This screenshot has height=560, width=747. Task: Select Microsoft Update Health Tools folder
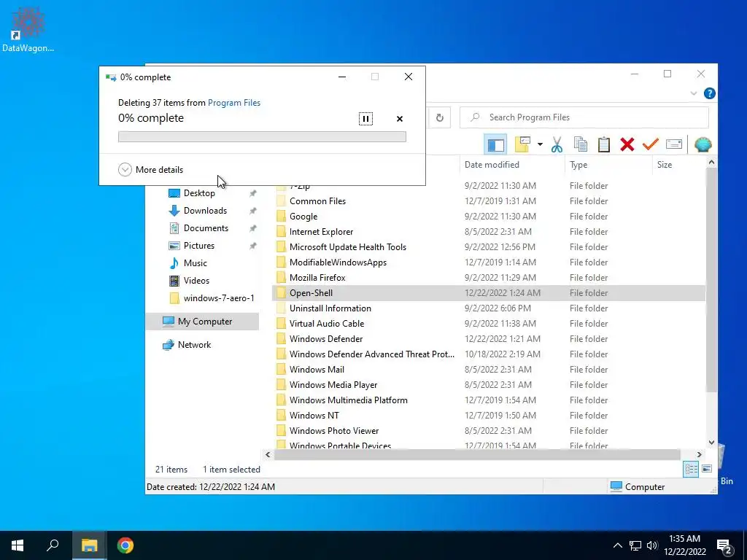coord(348,246)
